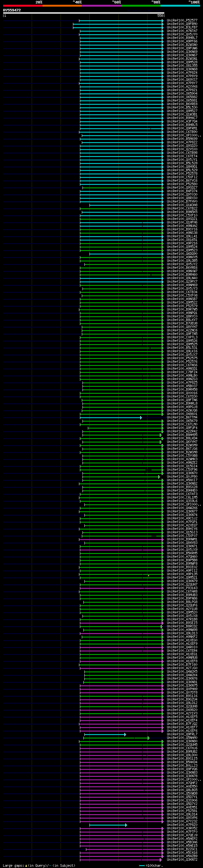Click the white query sequence bar
Image resolution: width=203 pixels, height=868 pixels.
click(x=83, y=13)
